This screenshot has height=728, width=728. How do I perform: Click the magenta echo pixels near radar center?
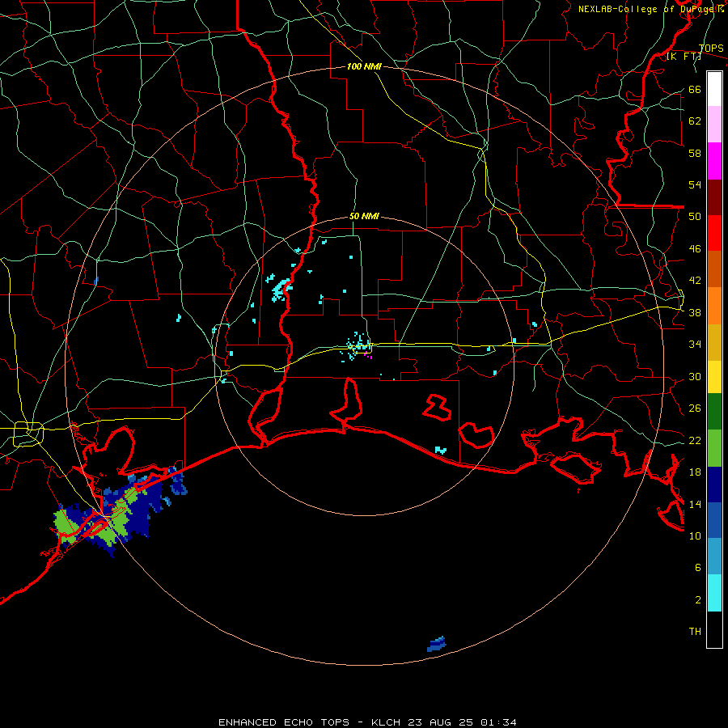click(x=368, y=356)
